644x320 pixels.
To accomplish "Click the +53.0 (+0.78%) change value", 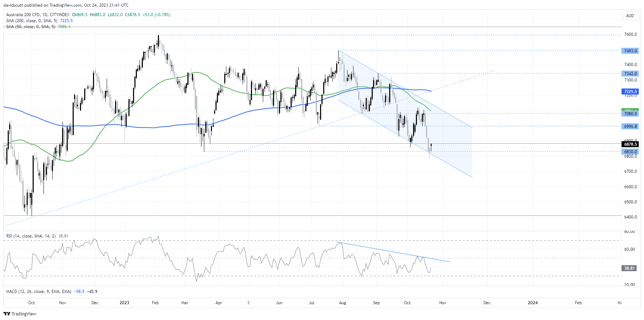I will tap(157, 15).
